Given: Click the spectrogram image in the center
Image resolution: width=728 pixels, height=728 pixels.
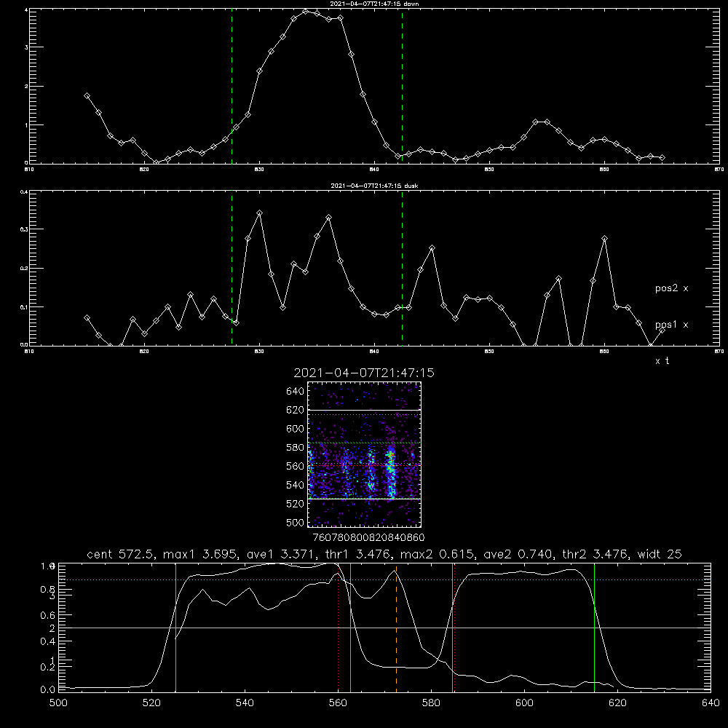Looking at the screenshot, I should point(365,454).
